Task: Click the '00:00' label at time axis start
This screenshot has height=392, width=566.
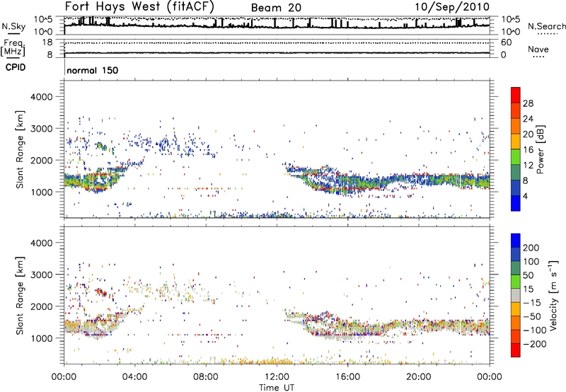Action: pos(64,377)
